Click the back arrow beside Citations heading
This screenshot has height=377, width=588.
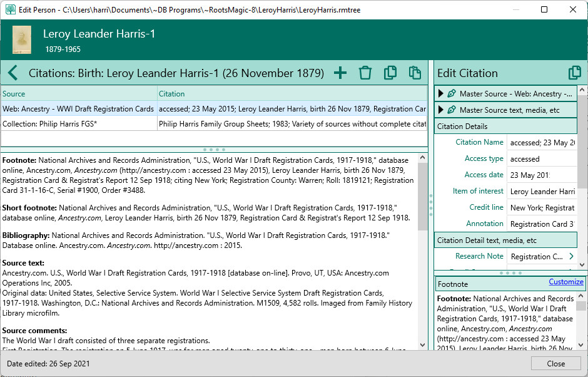click(x=13, y=73)
